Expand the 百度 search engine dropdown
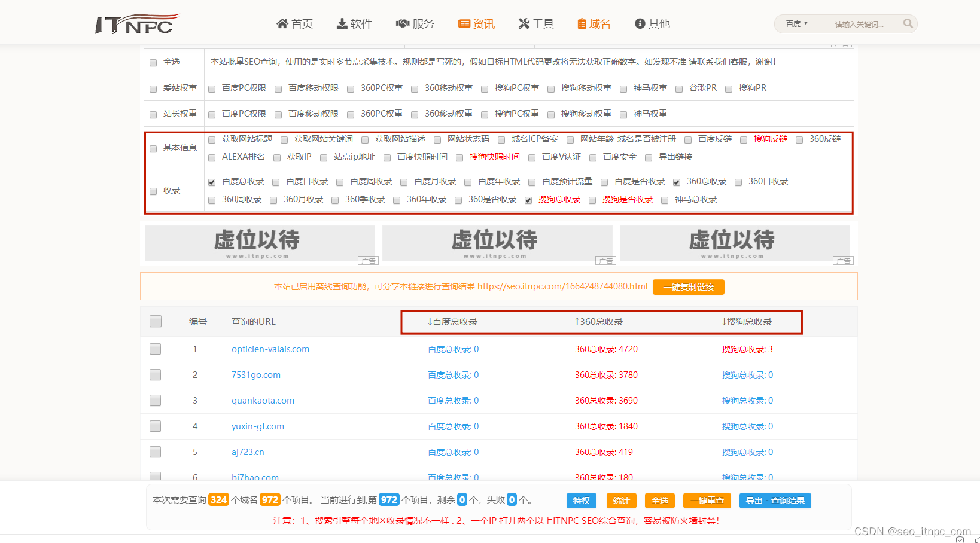Viewport: 980px width, 543px height. (x=797, y=24)
